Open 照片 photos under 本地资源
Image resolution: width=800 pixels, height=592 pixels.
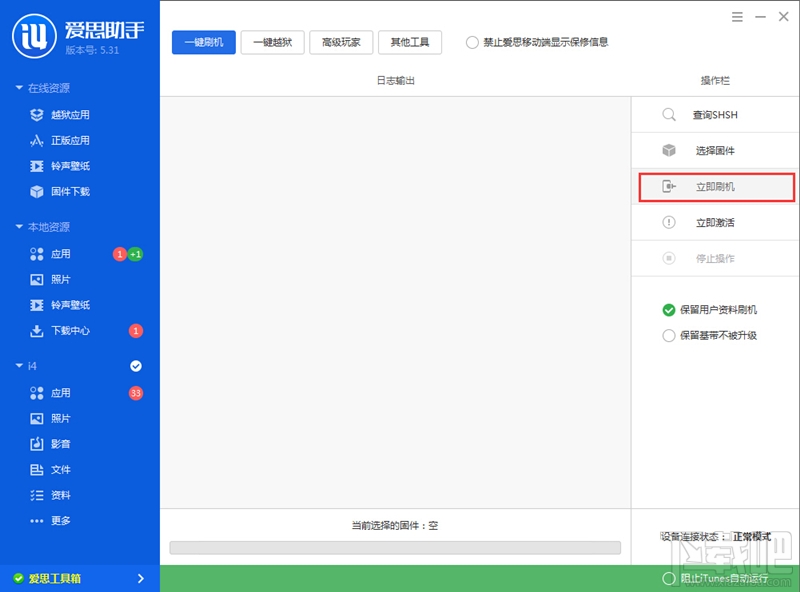coord(60,279)
